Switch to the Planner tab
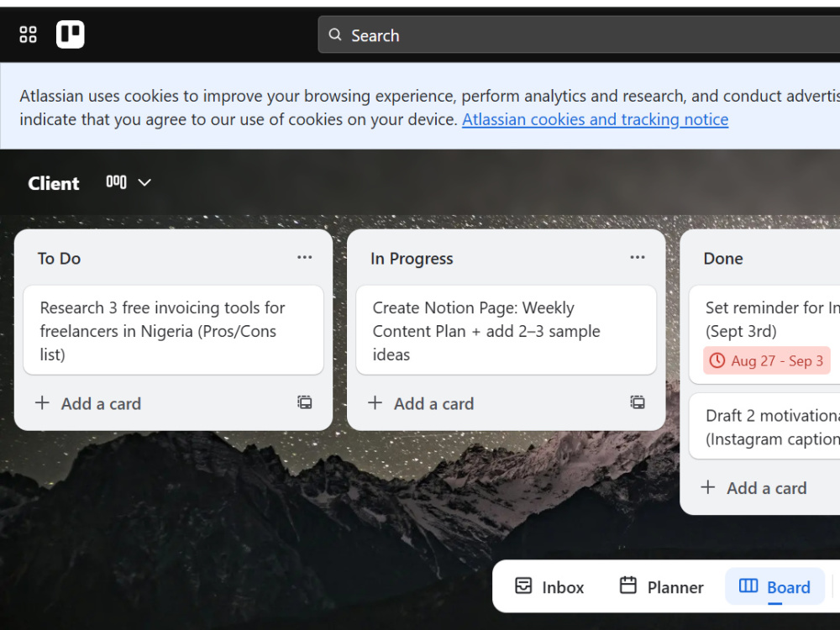The height and width of the screenshot is (630, 840). point(662,587)
